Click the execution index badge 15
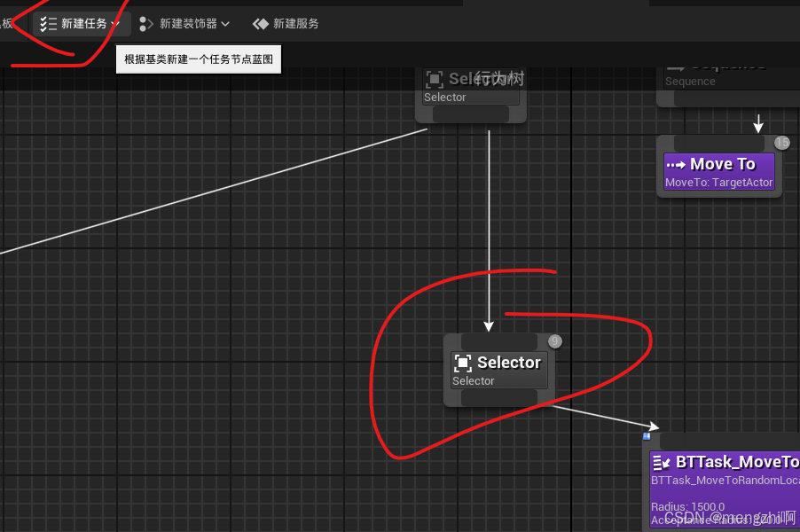Screen dimensions: 800x532 (x=781, y=143)
